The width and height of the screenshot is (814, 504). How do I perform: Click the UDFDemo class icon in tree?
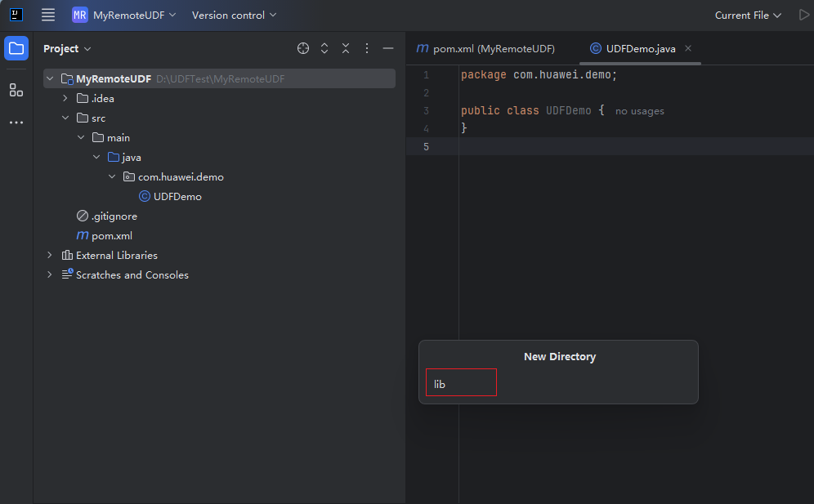pyautogui.click(x=145, y=196)
